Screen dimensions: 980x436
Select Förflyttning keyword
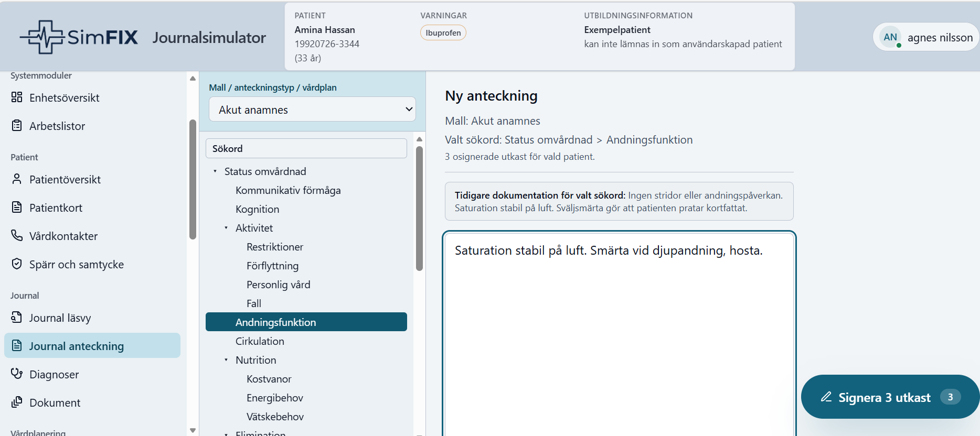[x=272, y=266]
